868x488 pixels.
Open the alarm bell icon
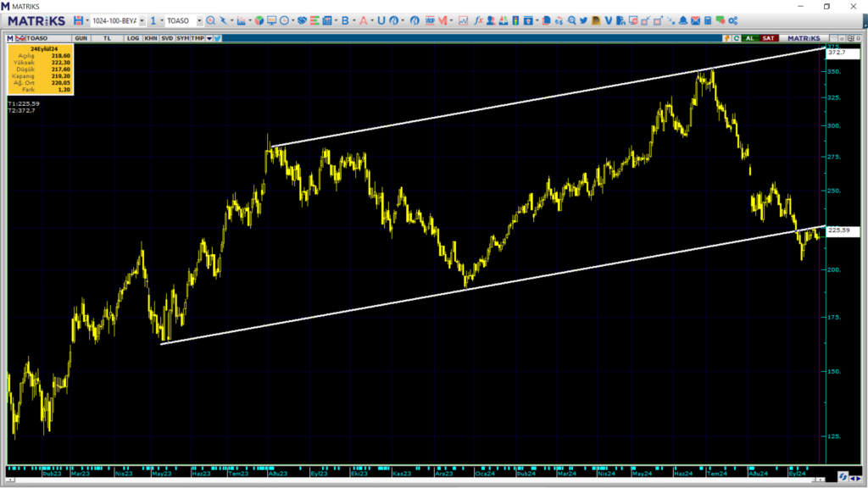(x=683, y=20)
